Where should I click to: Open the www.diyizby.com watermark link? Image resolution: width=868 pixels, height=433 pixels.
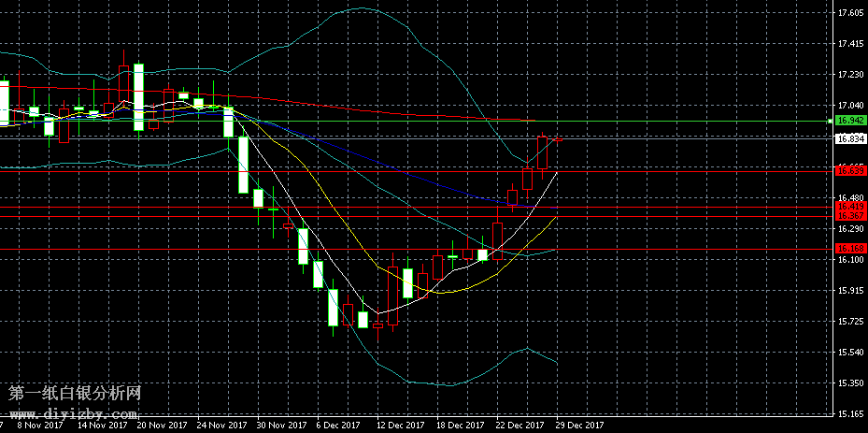[74, 411]
